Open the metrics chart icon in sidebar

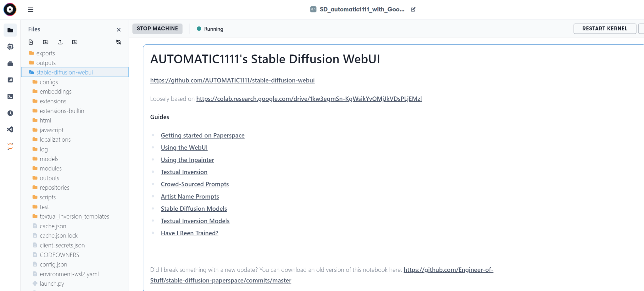pyautogui.click(x=10, y=80)
